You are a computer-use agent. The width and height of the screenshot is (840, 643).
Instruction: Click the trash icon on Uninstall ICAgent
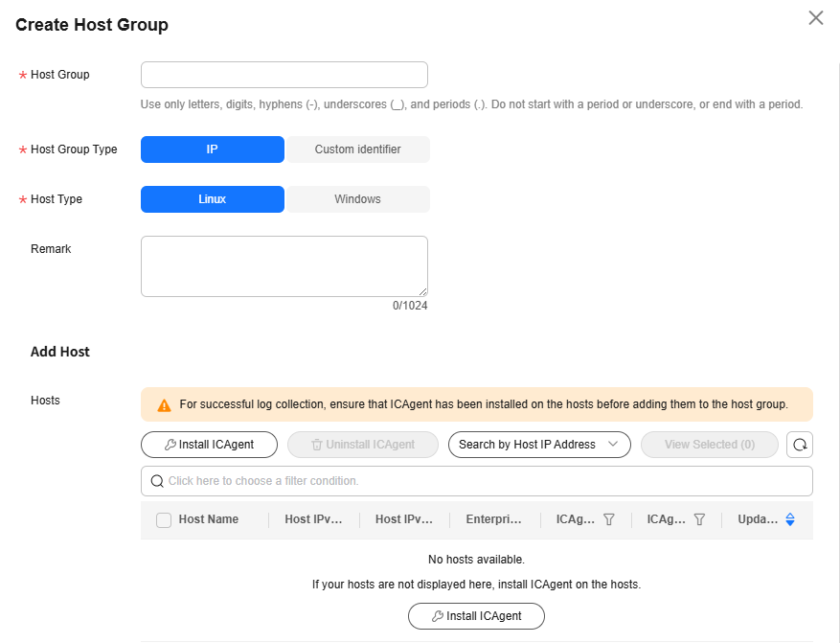click(x=317, y=445)
